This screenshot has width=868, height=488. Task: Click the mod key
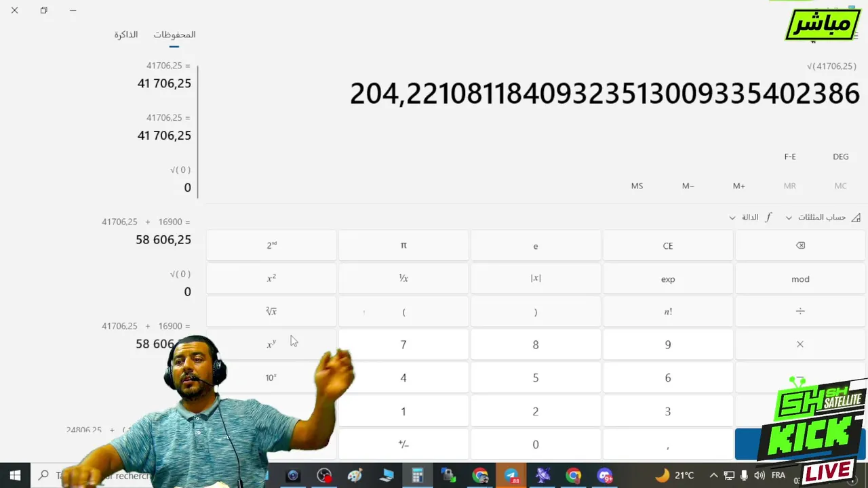800,279
